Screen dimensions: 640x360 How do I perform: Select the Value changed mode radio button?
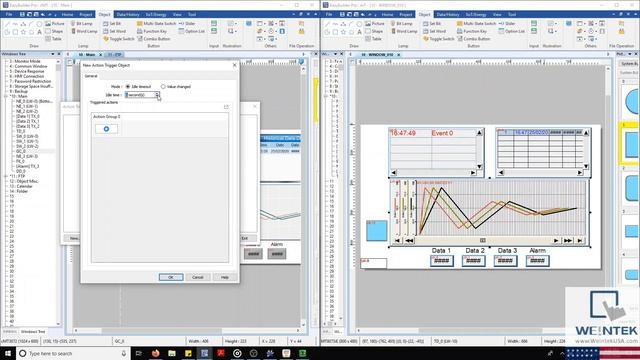tap(163, 87)
